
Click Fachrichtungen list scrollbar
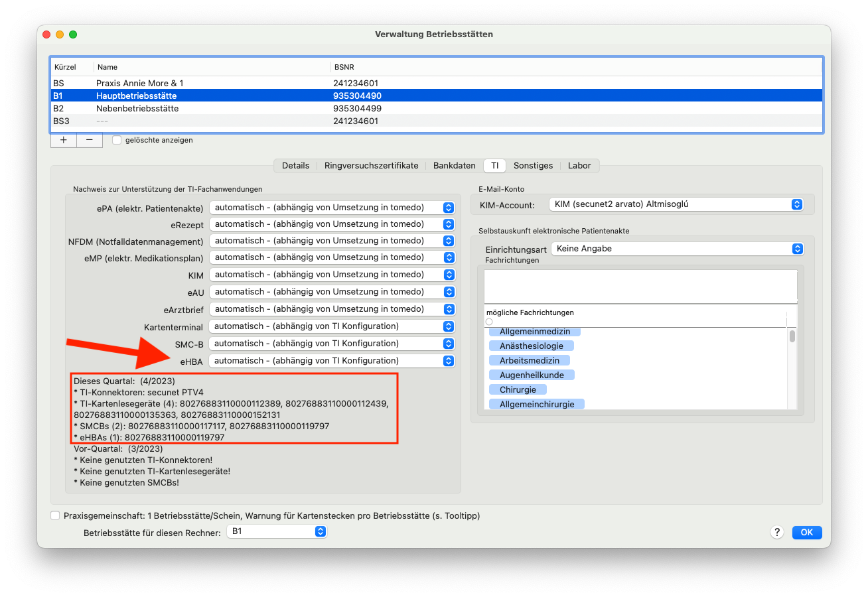click(x=792, y=336)
